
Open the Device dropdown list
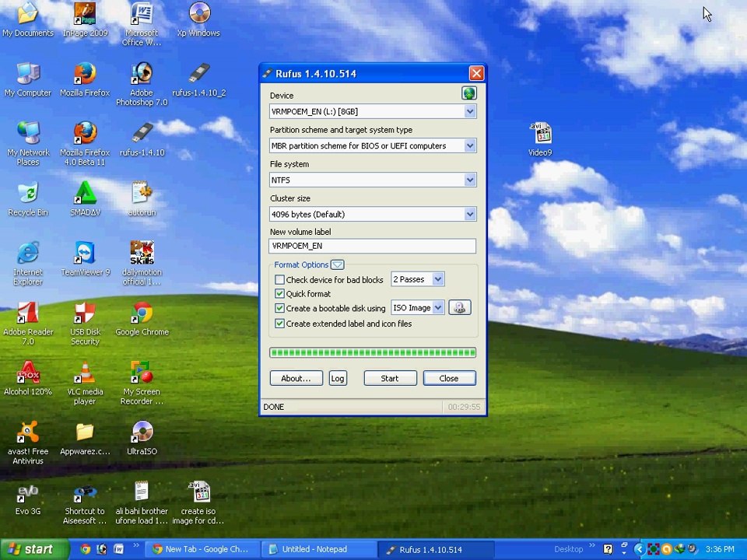pyautogui.click(x=373, y=111)
